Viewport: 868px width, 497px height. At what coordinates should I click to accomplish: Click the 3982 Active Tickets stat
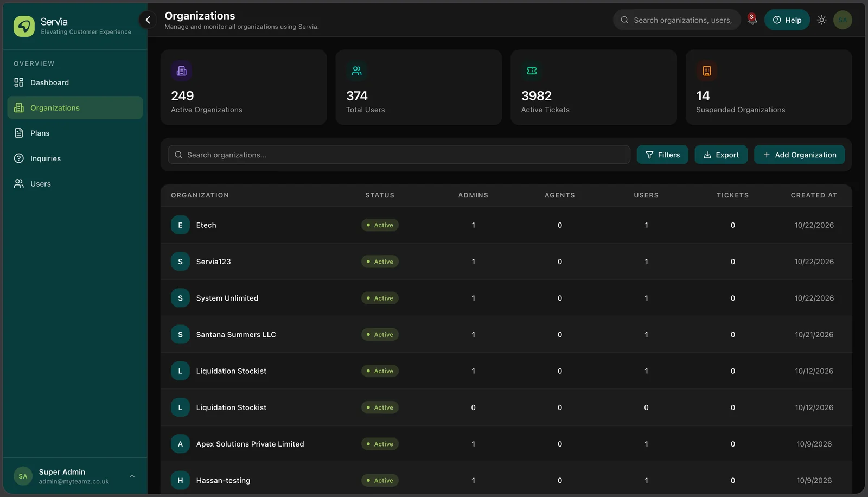[x=593, y=87]
